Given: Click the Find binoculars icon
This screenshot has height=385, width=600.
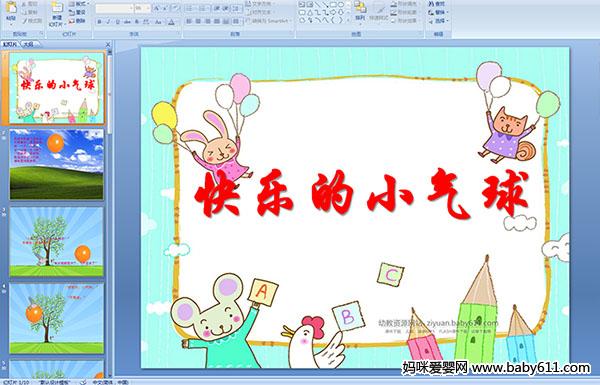Looking at the screenshot, I should click(431, 4).
